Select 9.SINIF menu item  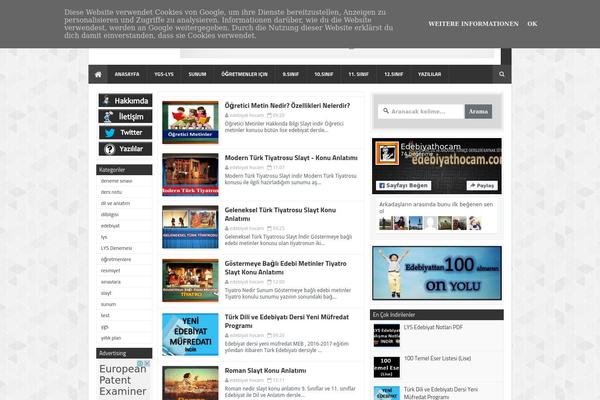(x=291, y=74)
